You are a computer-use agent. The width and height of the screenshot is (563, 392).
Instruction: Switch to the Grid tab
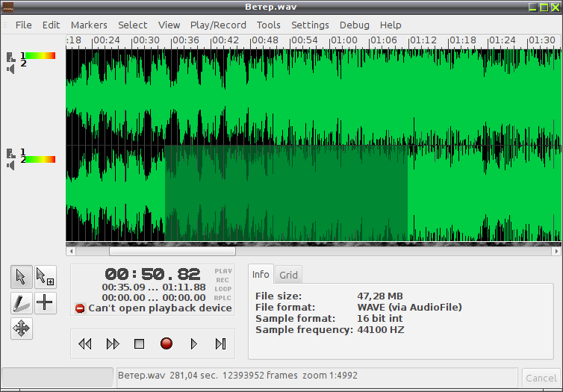point(288,275)
